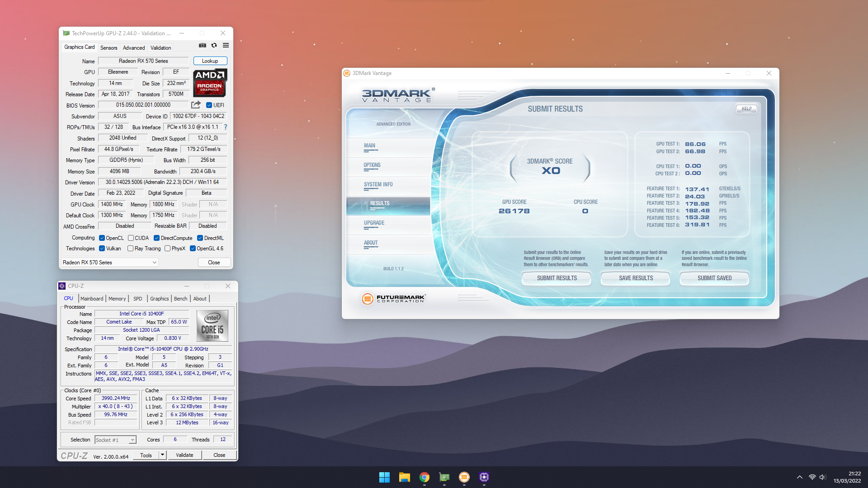Screen dimensions: 868x488
Task: Click the 3DMark Help button
Action: [x=746, y=109]
